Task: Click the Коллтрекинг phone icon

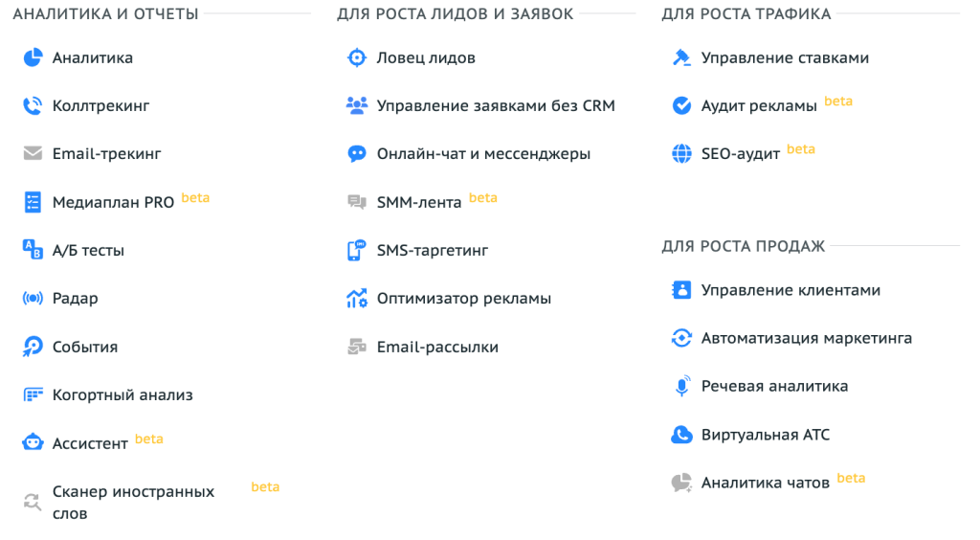Action: coord(33,105)
